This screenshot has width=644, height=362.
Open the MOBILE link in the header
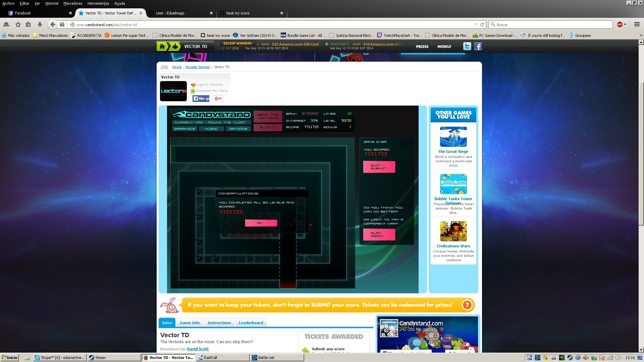click(x=444, y=47)
